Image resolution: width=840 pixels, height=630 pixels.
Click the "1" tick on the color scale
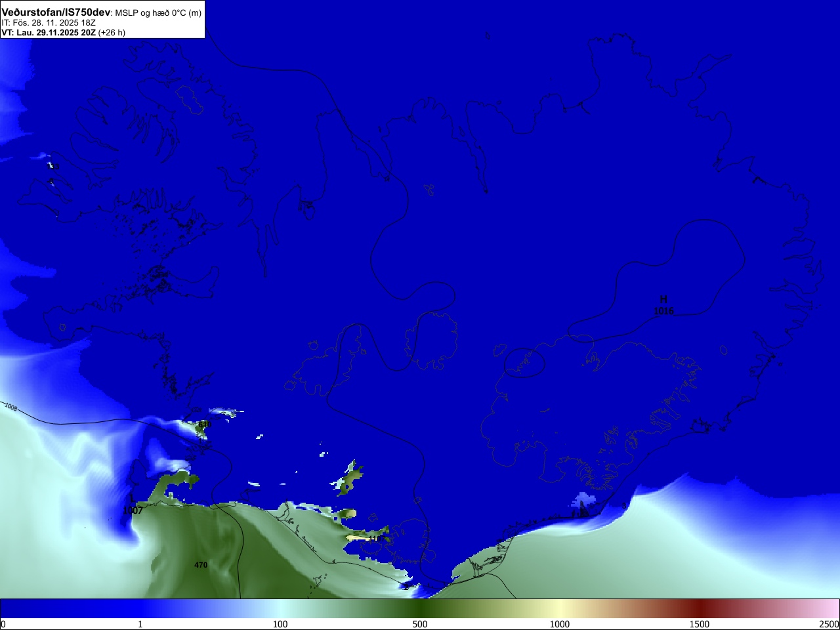click(x=140, y=624)
